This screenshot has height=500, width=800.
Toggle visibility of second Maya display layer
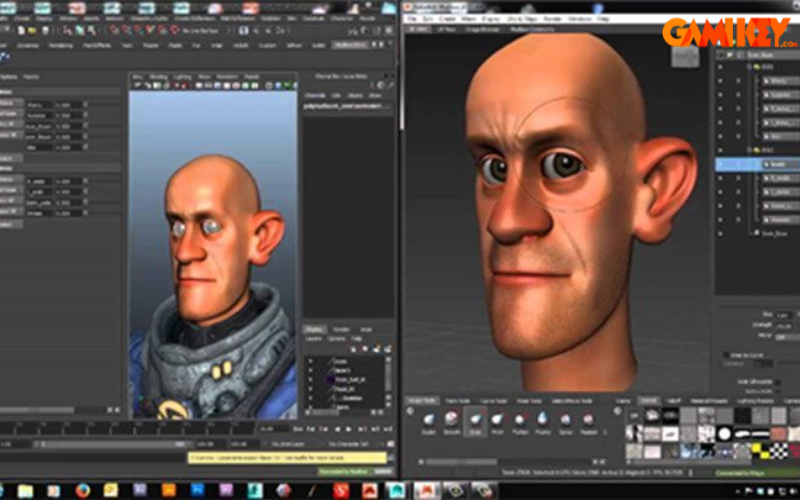click(x=310, y=370)
